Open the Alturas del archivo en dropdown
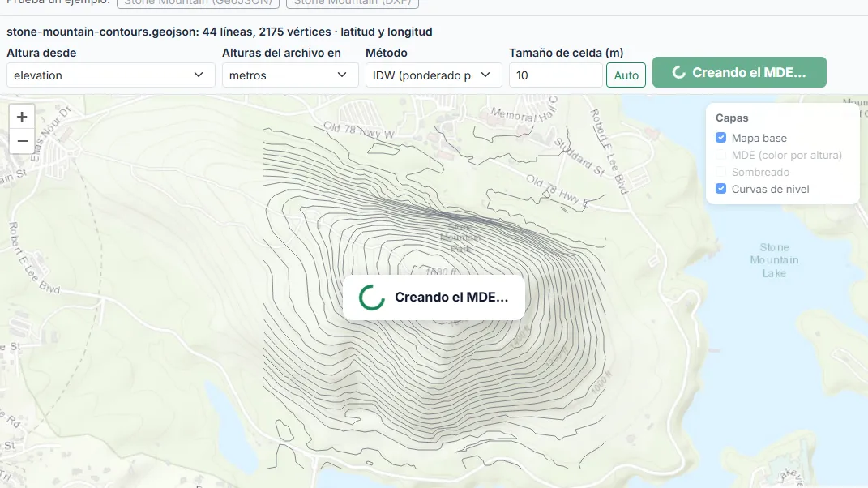This screenshot has height=488, width=868. (290, 75)
